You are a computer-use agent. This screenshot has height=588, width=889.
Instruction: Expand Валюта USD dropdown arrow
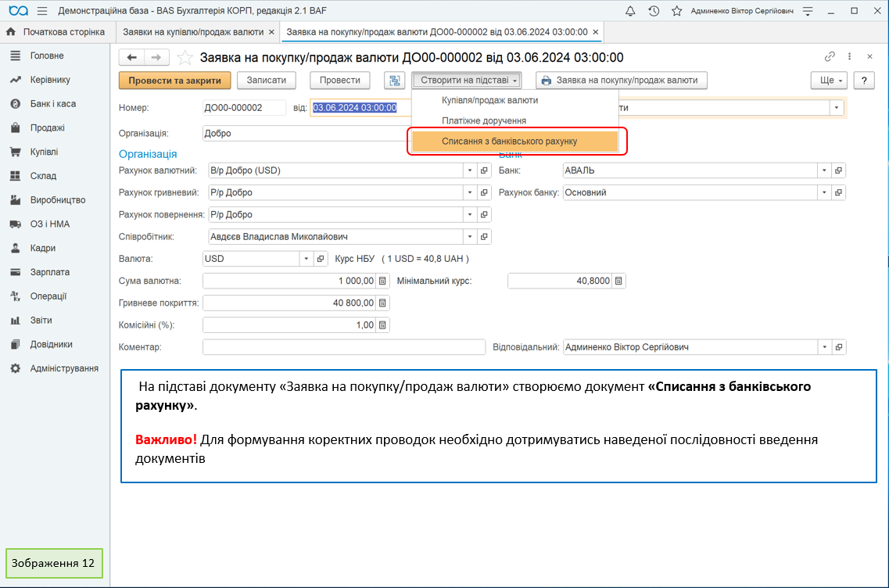point(306,259)
